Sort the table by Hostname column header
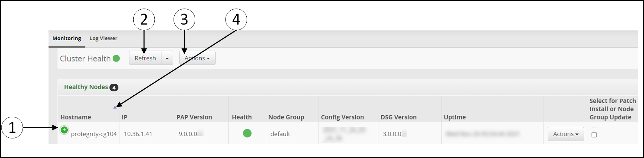 point(76,117)
